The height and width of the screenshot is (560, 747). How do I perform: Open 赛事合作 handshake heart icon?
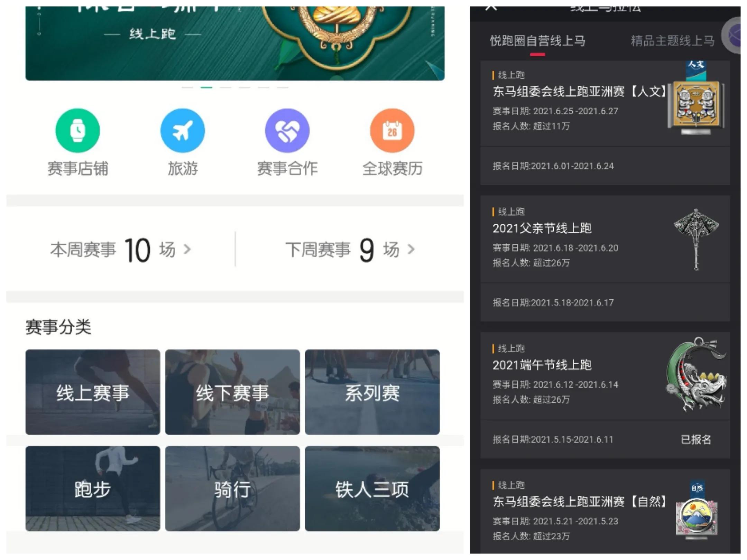(x=287, y=130)
